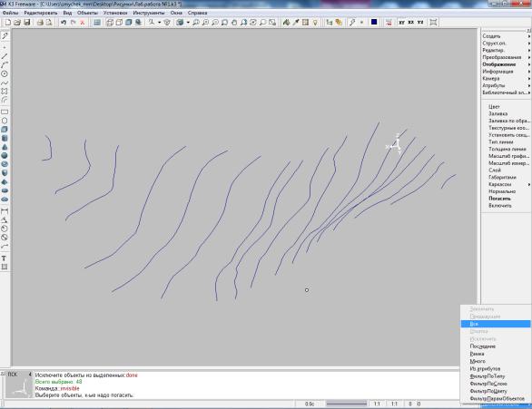Click the pan hand icon in toolbar
Screen dimensions: 532x409
(x=234, y=23)
